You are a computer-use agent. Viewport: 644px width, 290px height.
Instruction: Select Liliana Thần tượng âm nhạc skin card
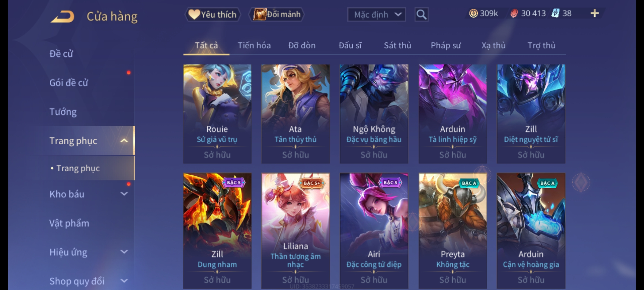pyautogui.click(x=295, y=231)
